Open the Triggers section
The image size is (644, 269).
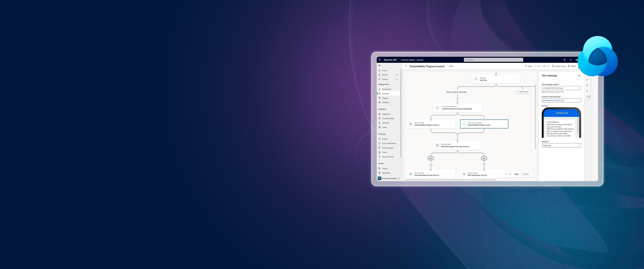coord(385,98)
